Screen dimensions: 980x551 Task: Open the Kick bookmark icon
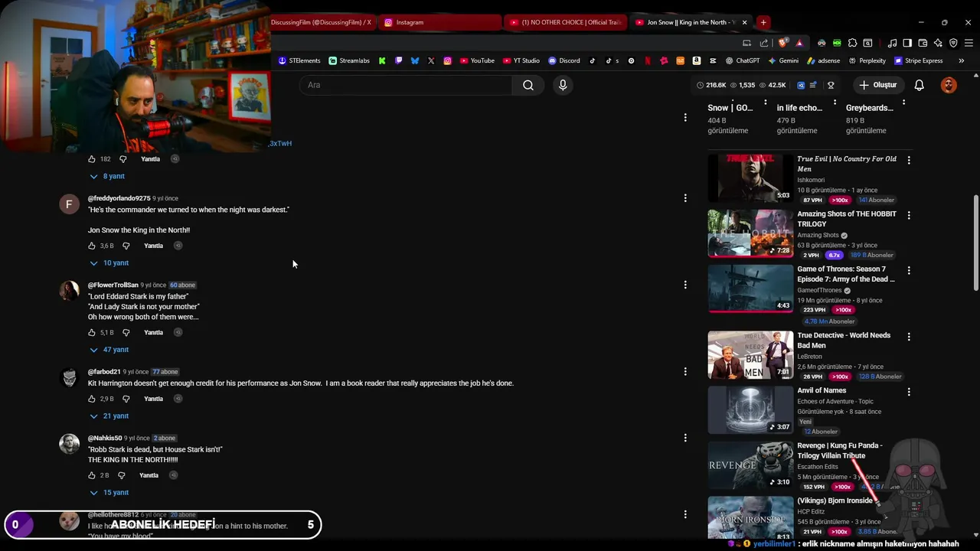pyautogui.click(x=382, y=60)
